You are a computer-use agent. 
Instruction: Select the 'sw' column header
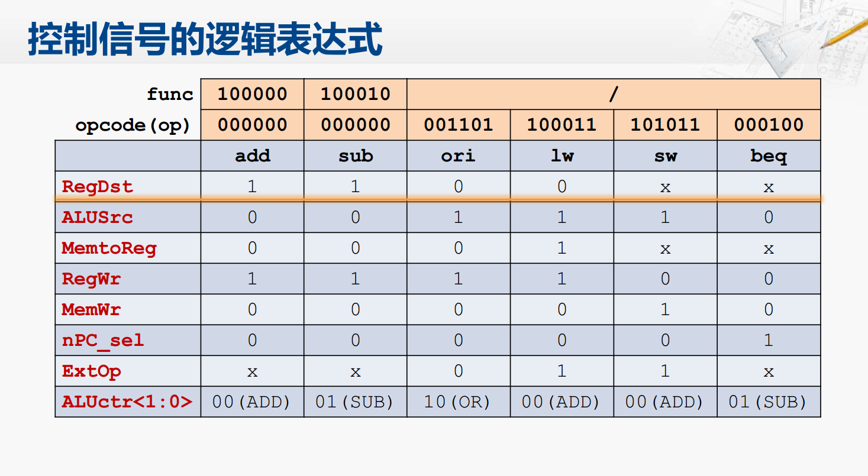coord(665,157)
